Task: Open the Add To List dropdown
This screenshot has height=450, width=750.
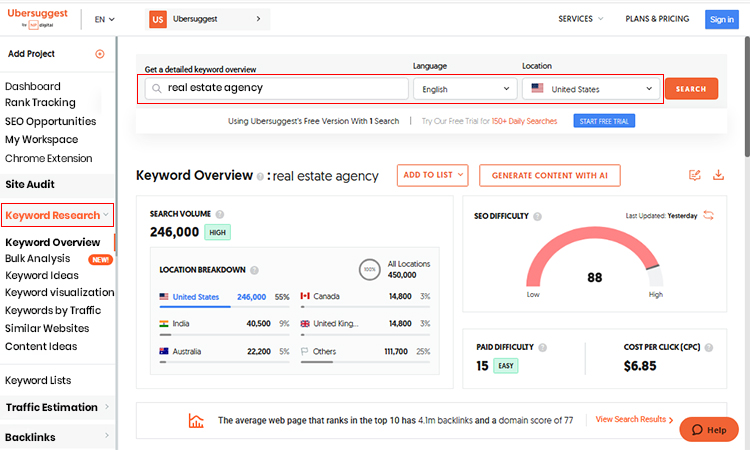Action: point(432,175)
